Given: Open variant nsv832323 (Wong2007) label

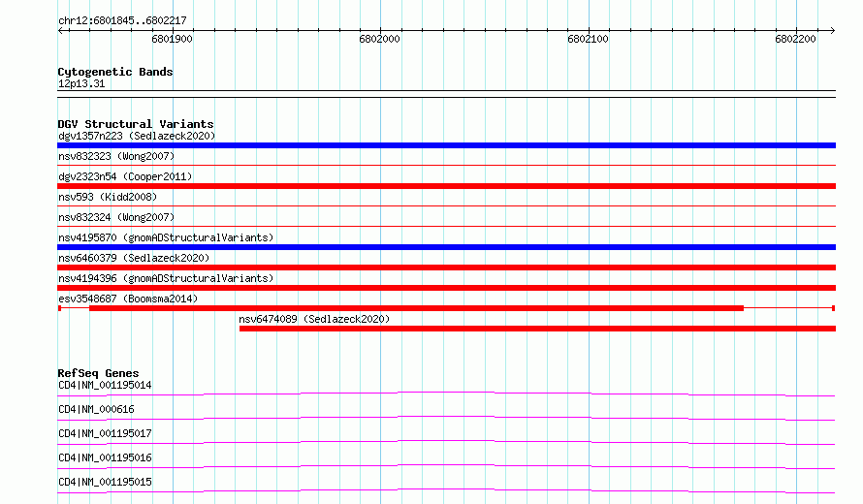Looking at the screenshot, I should [x=116, y=156].
